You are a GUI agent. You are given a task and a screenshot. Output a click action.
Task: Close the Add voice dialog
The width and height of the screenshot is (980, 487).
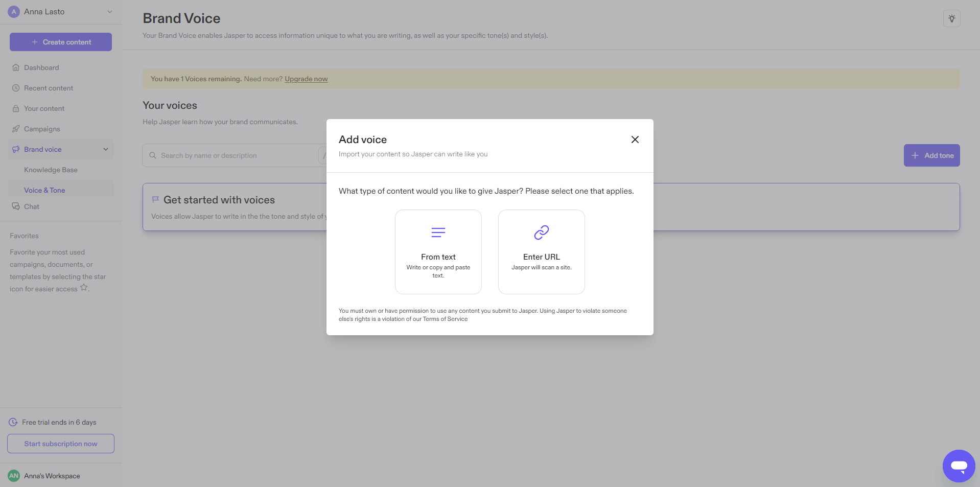(x=635, y=140)
